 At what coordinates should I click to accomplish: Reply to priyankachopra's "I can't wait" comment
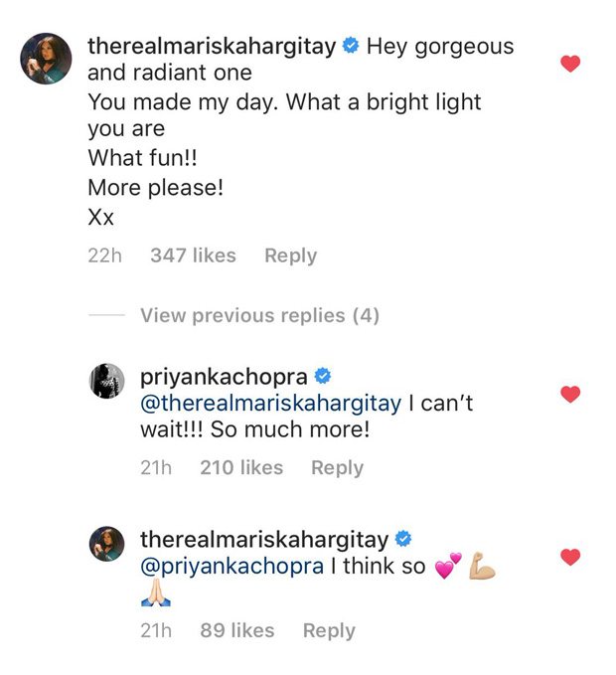point(337,467)
